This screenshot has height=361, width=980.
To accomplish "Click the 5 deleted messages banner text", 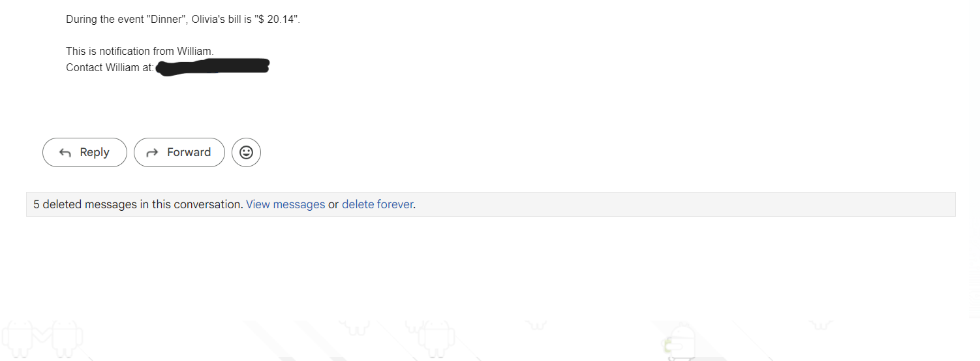I will pyautogui.click(x=138, y=204).
